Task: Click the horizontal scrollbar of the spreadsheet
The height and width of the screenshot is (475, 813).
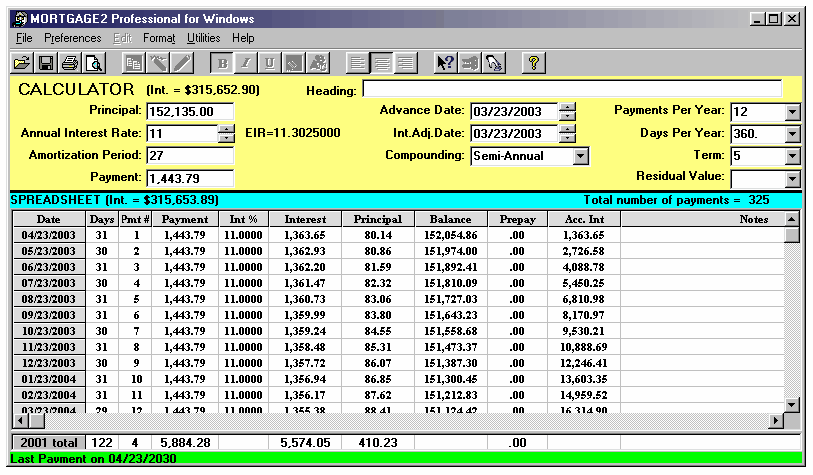Action: (x=400, y=421)
